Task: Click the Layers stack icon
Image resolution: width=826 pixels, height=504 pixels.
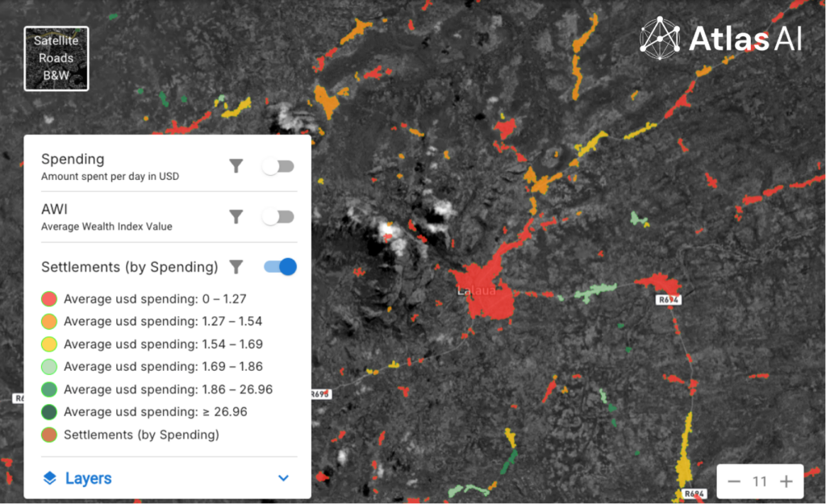Action: (x=49, y=478)
